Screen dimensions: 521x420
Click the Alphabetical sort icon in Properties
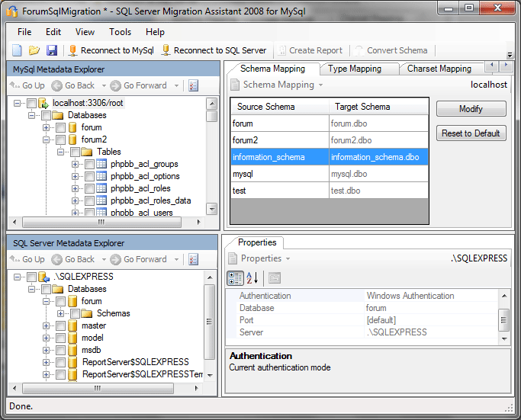252,277
